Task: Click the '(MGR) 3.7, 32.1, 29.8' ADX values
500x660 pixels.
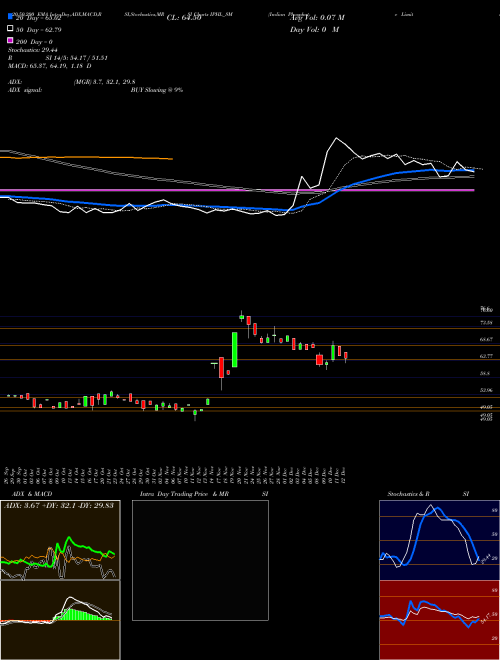Action: coord(104,82)
